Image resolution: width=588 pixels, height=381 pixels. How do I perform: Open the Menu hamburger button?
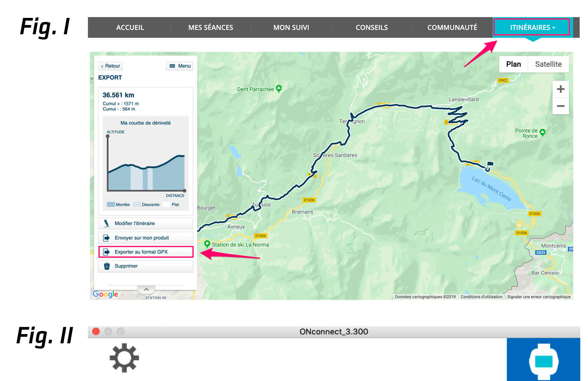pos(180,66)
